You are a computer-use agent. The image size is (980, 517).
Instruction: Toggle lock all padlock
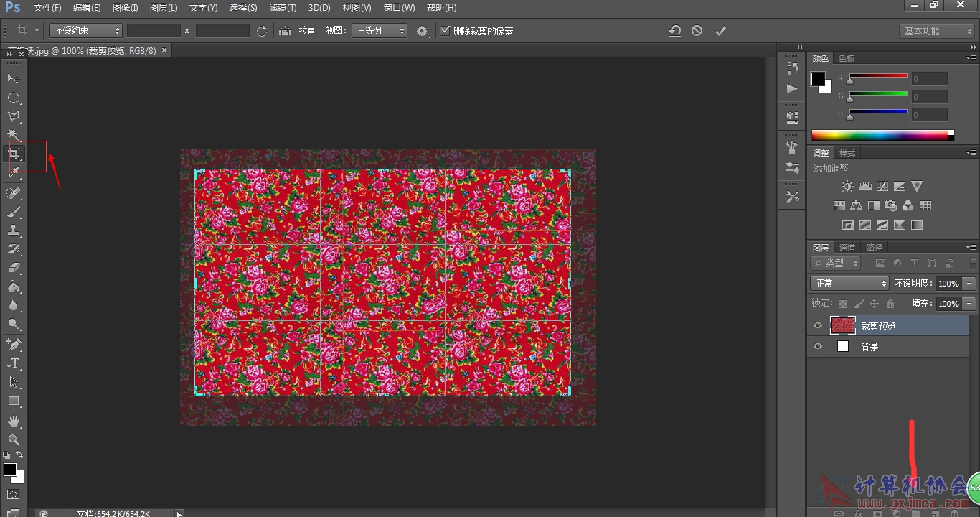(890, 304)
